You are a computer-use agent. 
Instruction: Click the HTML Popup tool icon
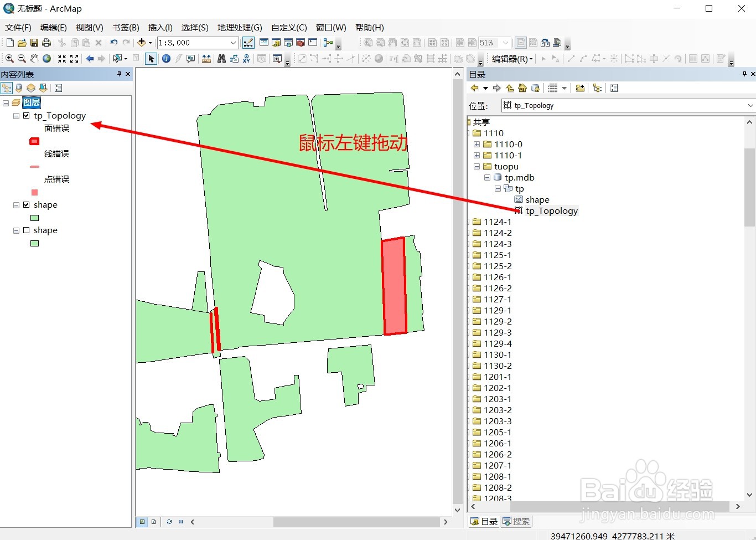click(x=191, y=59)
